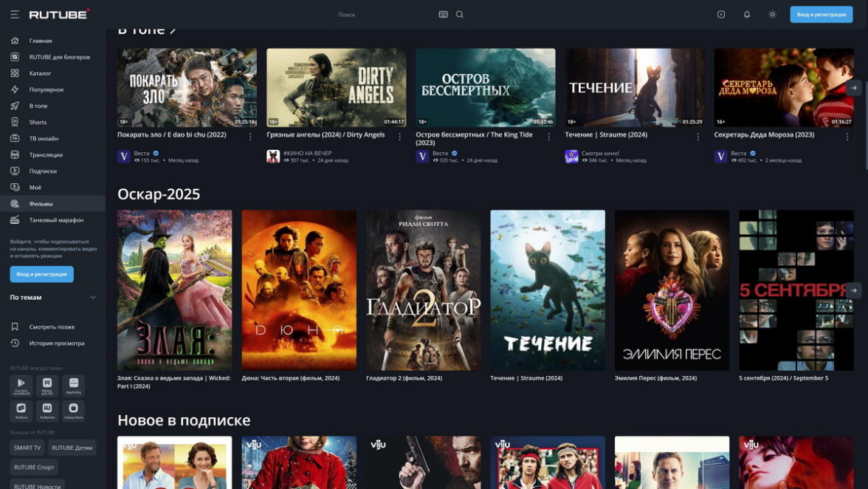Open options menu for 'Остров бессмертных' video

(x=548, y=137)
